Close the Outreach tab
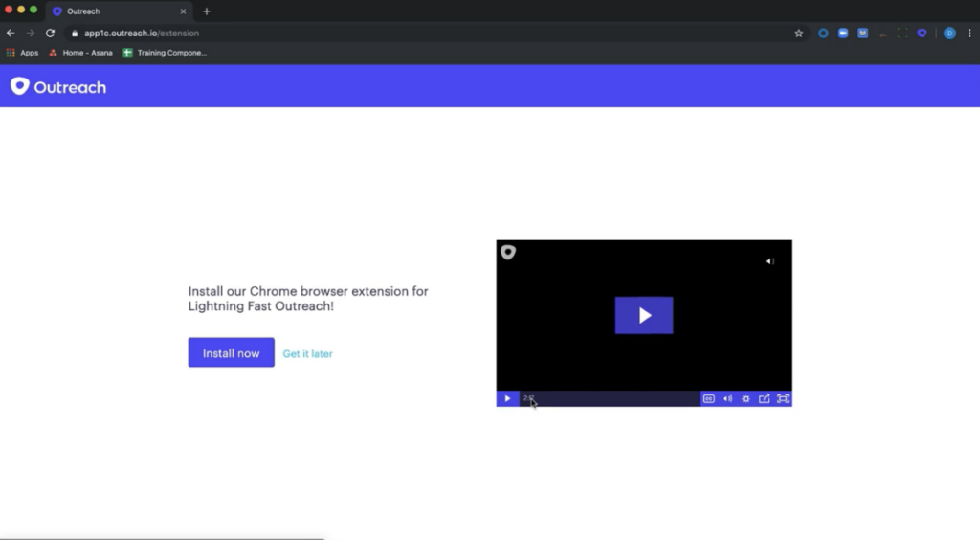980x540 pixels. (x=183, y=11)
